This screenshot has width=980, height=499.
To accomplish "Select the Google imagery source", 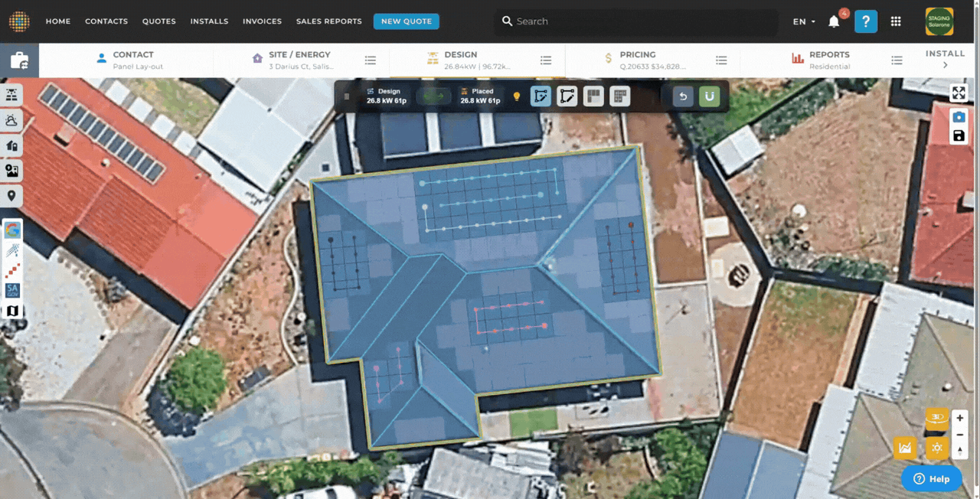I will 12,230.
